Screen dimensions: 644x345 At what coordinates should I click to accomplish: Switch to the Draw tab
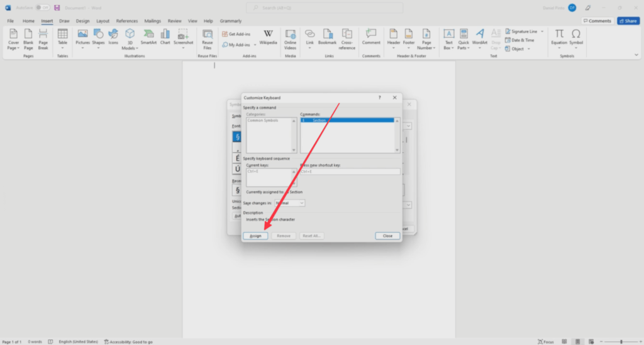tap(64, 21)
